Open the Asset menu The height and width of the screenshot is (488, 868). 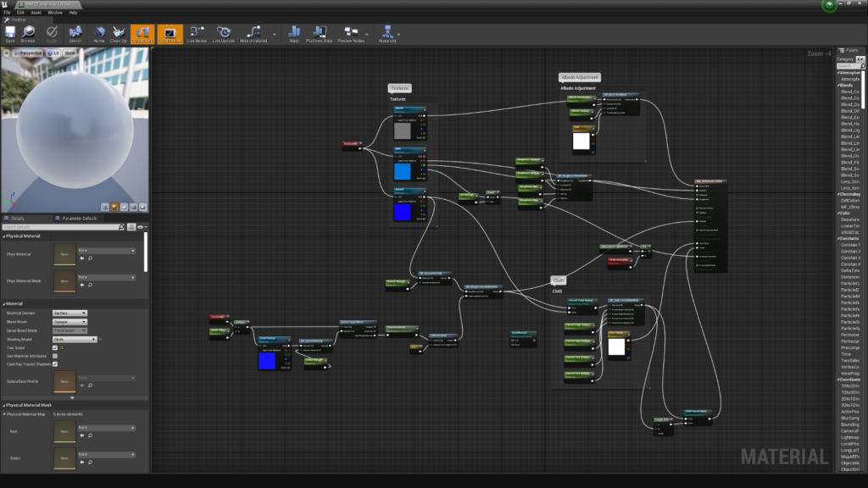point(34,13)
